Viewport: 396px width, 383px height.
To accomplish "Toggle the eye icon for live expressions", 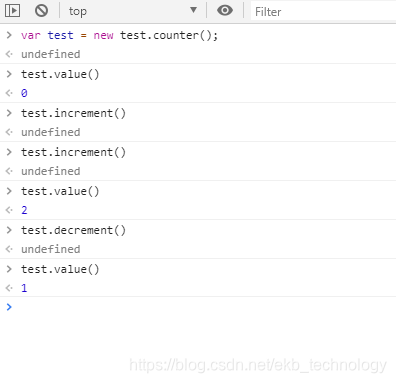I will pyautogui.click(x=225, y=10).
